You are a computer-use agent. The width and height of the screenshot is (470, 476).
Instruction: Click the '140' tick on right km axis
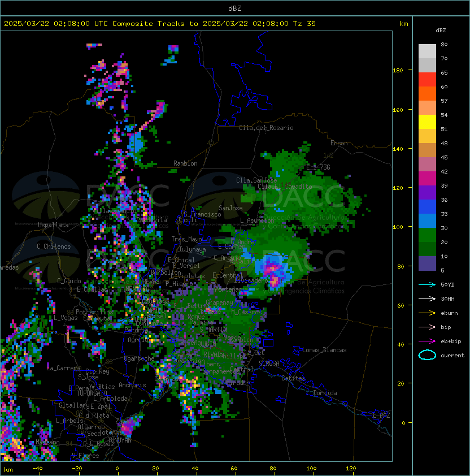(x=398, y=149)
